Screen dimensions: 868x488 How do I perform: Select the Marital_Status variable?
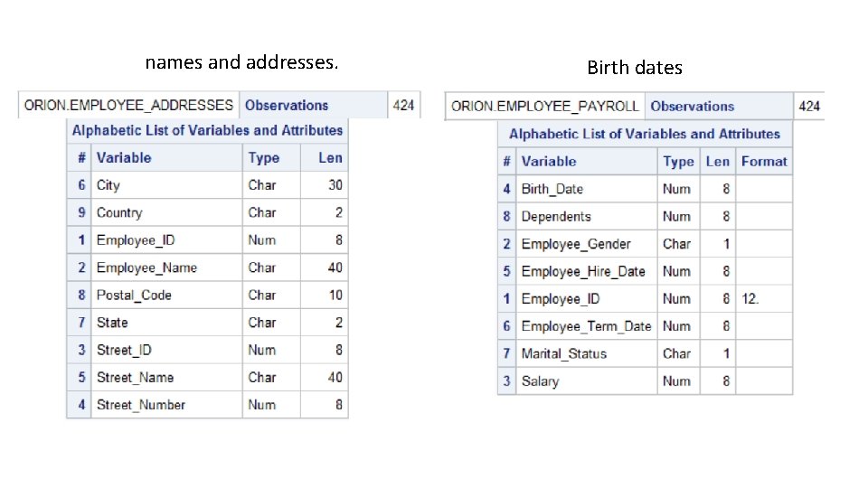click(564, 353)
